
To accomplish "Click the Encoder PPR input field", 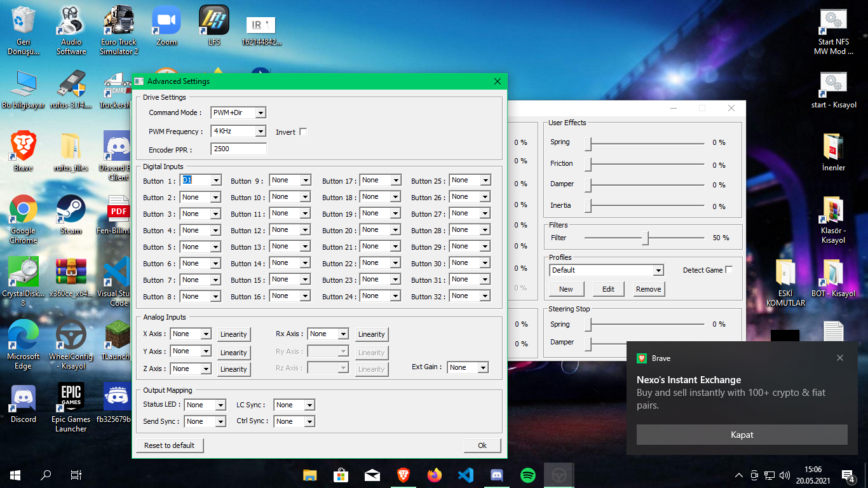I will coord(238,149).
